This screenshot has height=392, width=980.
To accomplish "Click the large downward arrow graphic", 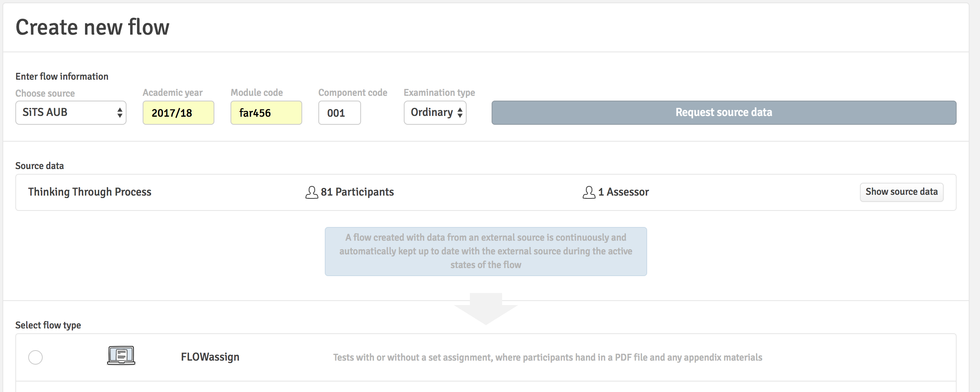I will coord(486,309).
